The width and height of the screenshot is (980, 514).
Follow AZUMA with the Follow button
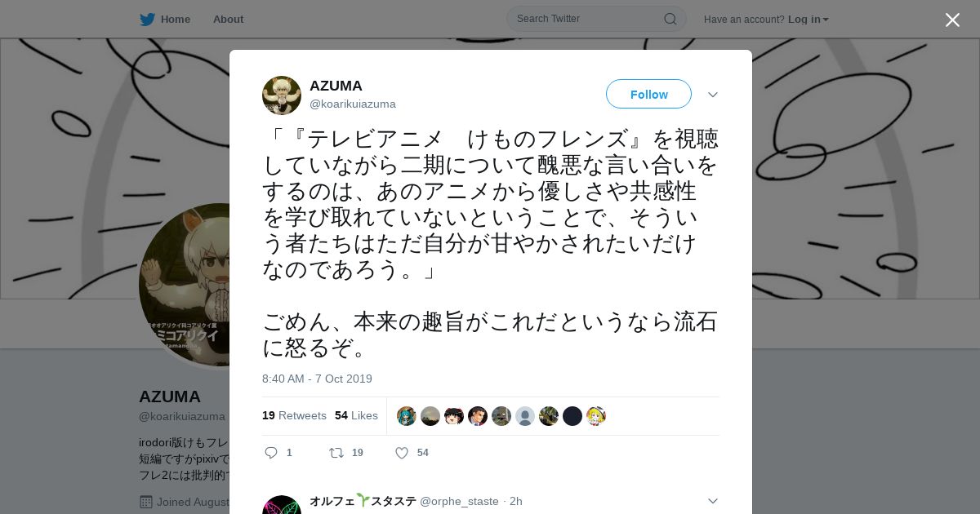tap(648, 94)
